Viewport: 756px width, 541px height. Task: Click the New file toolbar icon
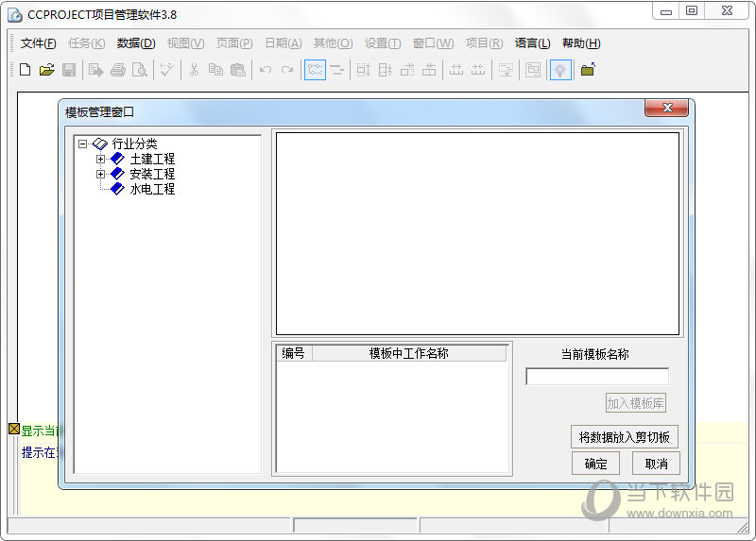[x=26, y=70]
